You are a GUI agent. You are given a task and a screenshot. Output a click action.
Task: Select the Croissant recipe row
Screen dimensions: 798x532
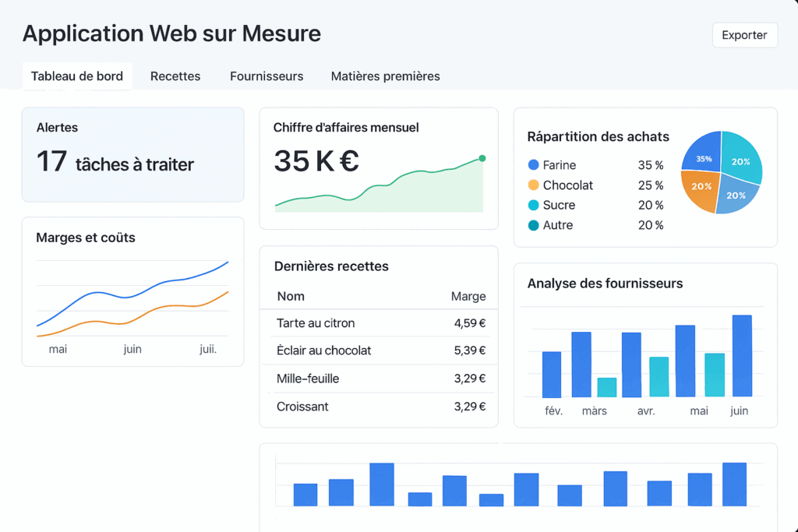[380, 407]
